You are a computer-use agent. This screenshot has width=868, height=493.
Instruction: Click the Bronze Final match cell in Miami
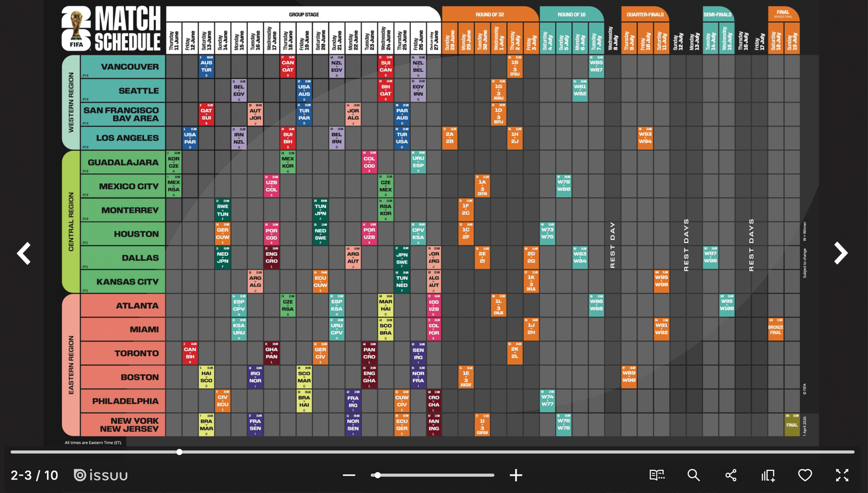click(x=776, y=329)
